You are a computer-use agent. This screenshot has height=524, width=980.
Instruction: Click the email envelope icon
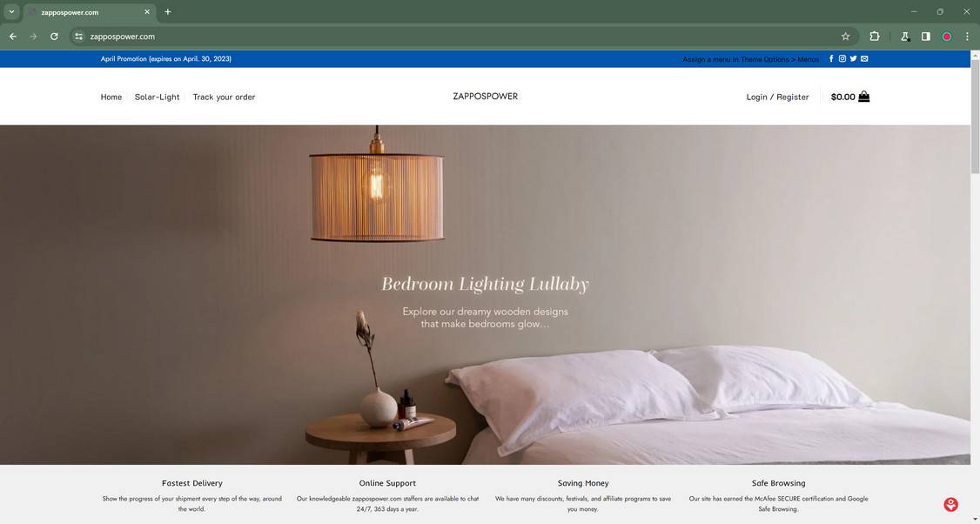point(864,59)
